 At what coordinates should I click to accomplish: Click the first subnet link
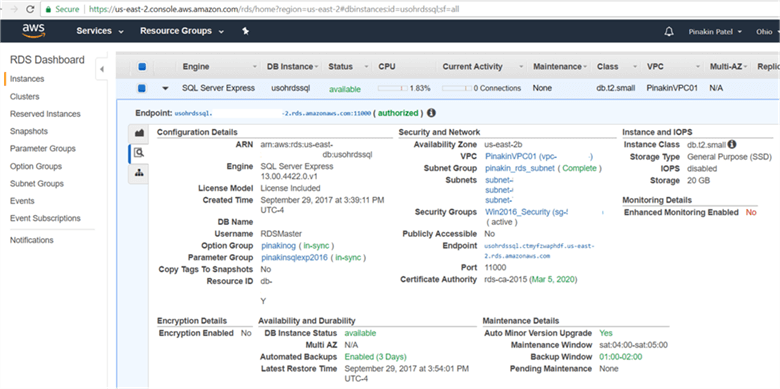click(499, 181)
